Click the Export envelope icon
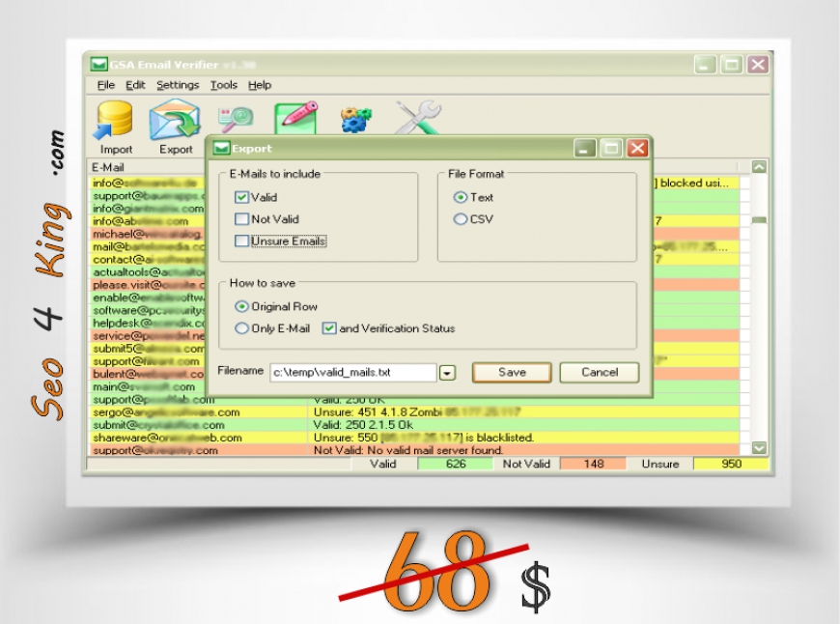Image resolution: width=840 pixels, height=624 pixels. [x=175, y=121]
